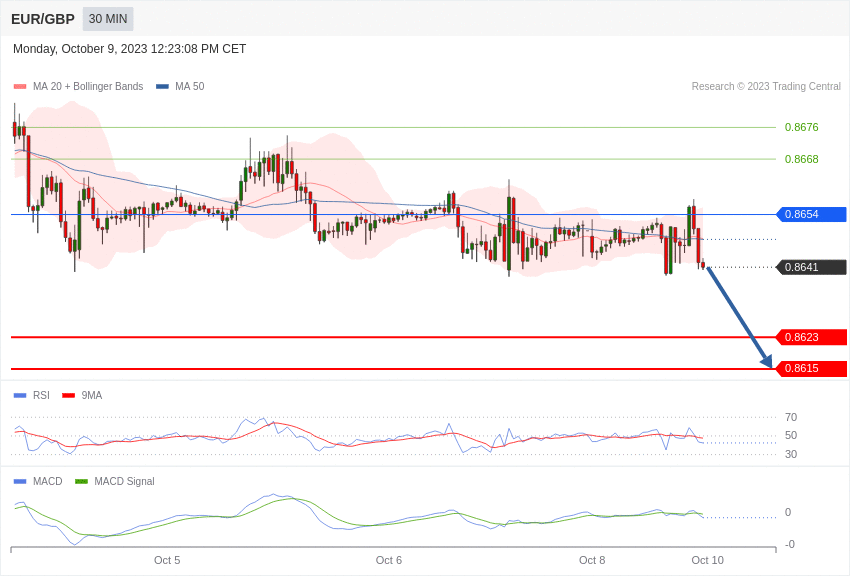Image resolution: width=850 pixels, height=576 pixels.
Task: Click the MACD Signal legend swatch
Action: click(x=81, y=482)
